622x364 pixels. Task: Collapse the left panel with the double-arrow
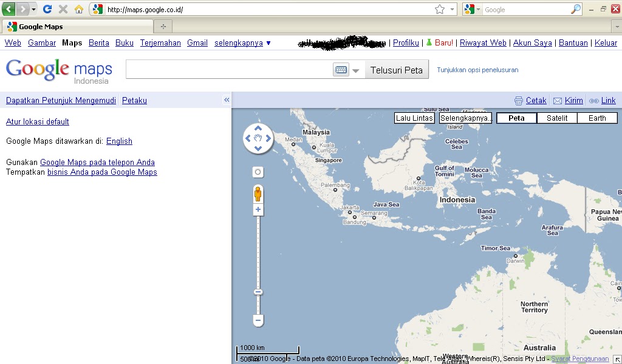pyautogui.click(x=227, y=100)
